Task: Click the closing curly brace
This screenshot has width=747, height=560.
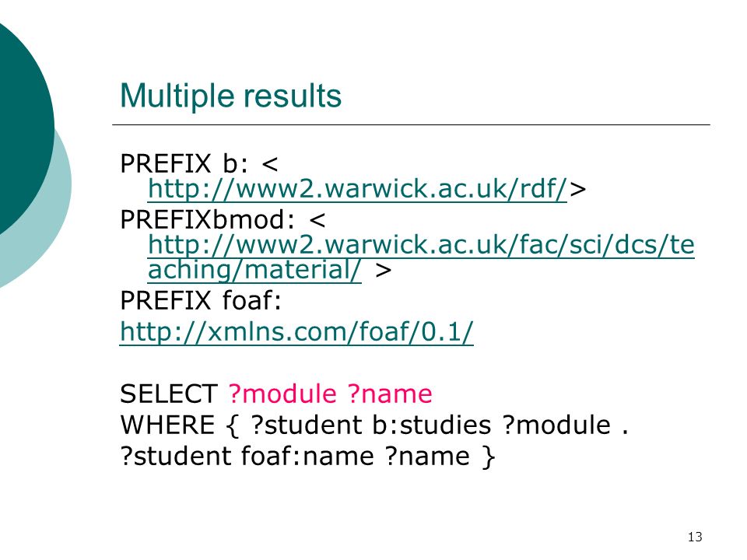Action: (x=489, y=457)
